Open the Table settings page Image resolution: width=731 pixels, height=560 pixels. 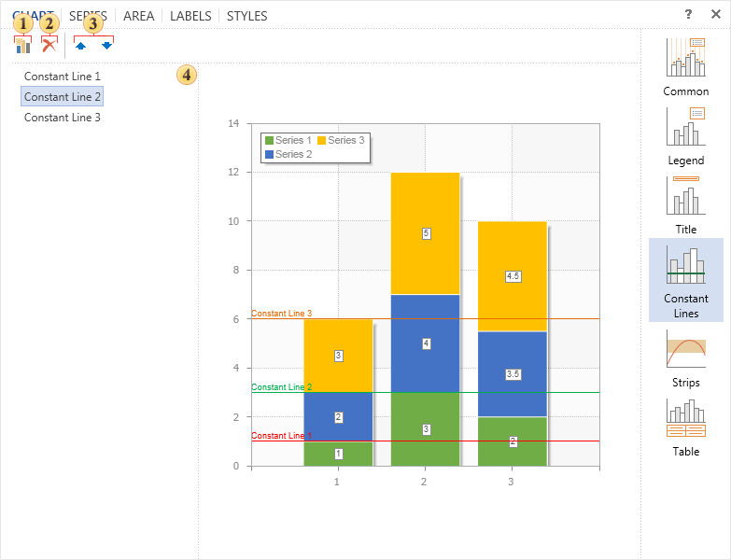[685, 428]
